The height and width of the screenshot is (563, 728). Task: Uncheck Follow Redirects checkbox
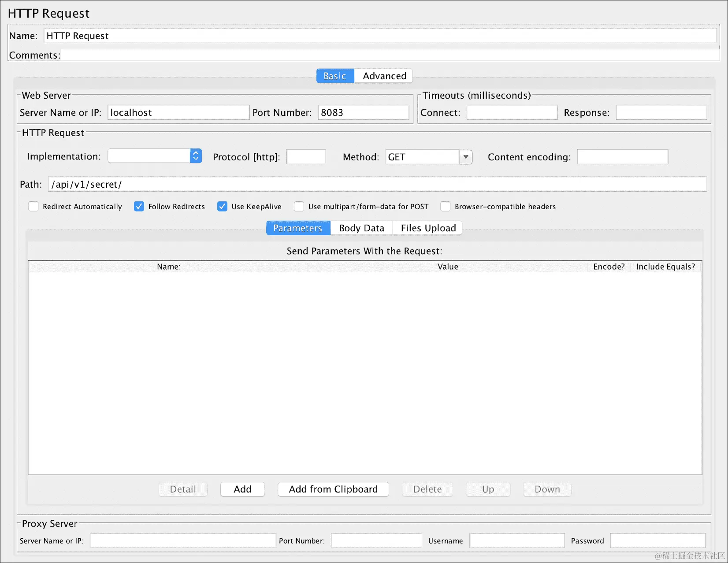coord(139,206)
